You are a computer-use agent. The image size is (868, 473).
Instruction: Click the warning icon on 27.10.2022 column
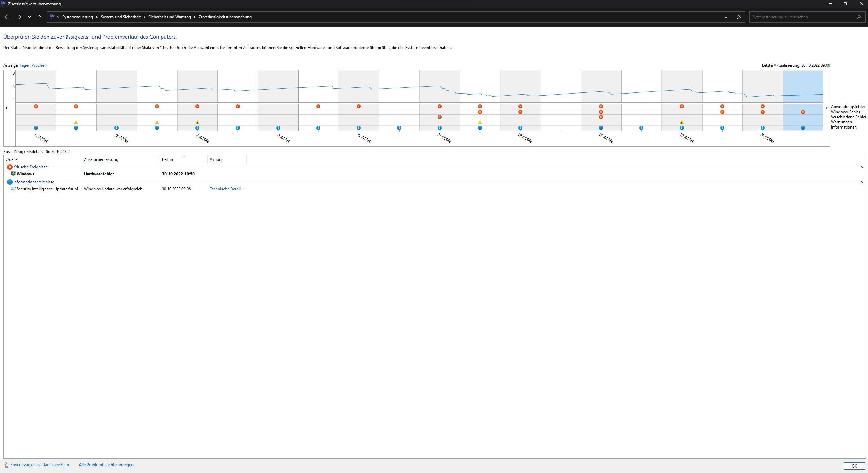681,122
